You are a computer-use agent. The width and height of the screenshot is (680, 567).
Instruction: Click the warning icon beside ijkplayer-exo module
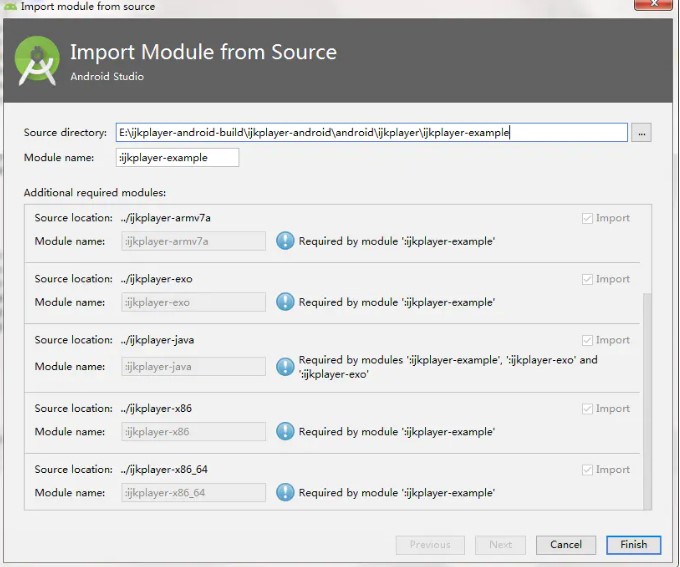coord(285,302)
